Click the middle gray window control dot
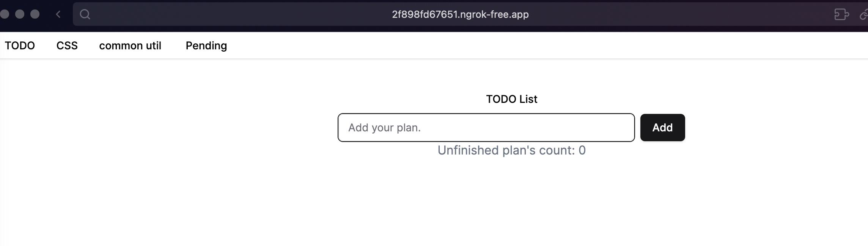The width and height of the screenshot is (868, 246). (x=20, y=14)
